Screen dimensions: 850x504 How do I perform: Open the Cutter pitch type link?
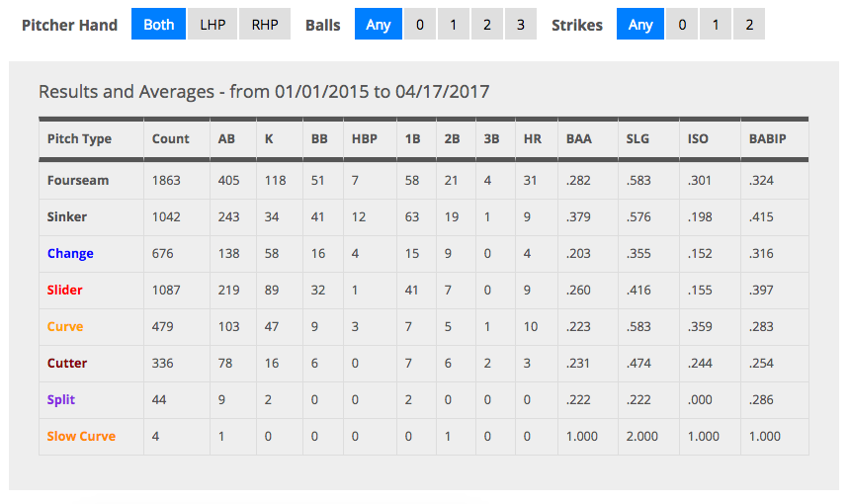66,363
